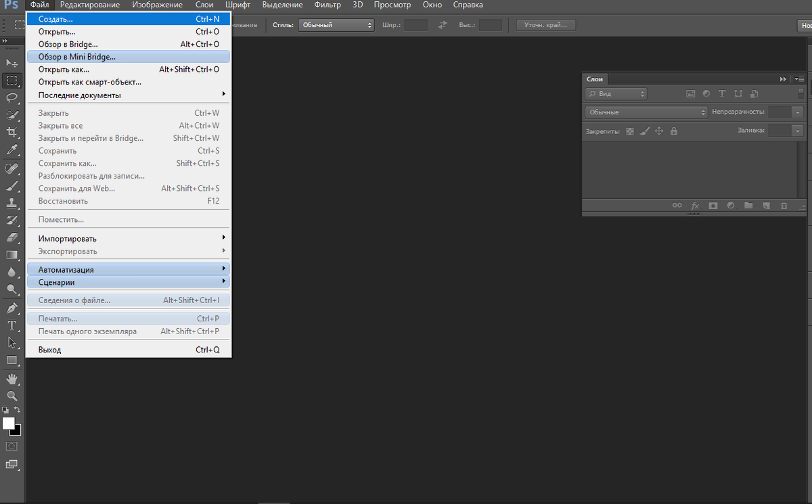The image size is (812, 504).
Task: Select the Path Selection tool
Action: point(12,342)
